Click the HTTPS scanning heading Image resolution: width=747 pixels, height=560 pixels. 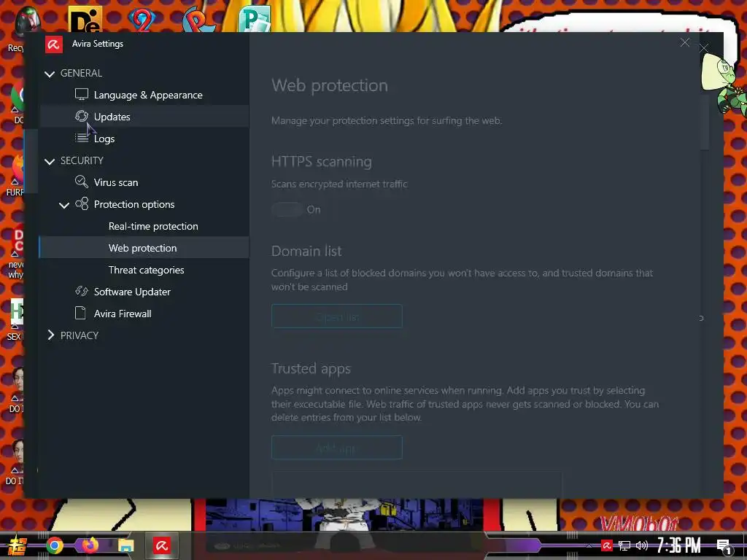click(322, 161)
